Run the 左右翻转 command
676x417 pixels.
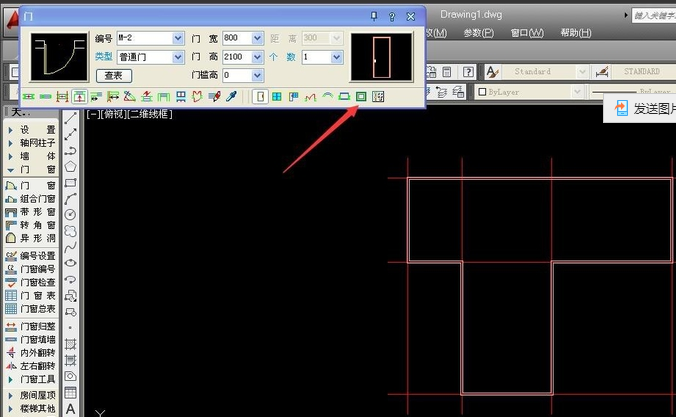[x=31, y=366]
